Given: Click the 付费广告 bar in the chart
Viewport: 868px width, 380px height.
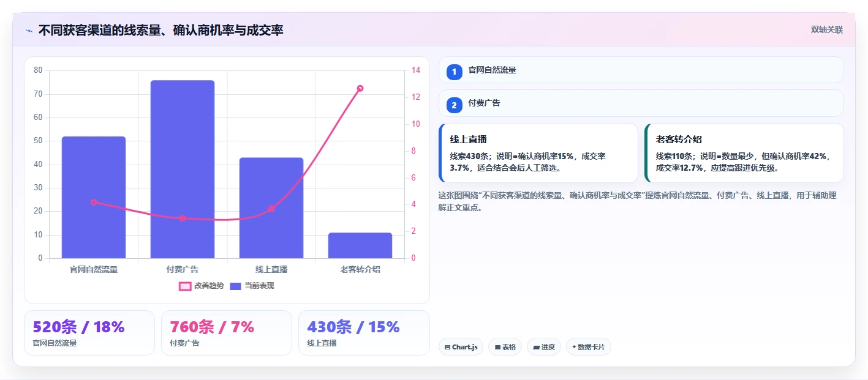Looking at the screenshot, I should 183,169.
